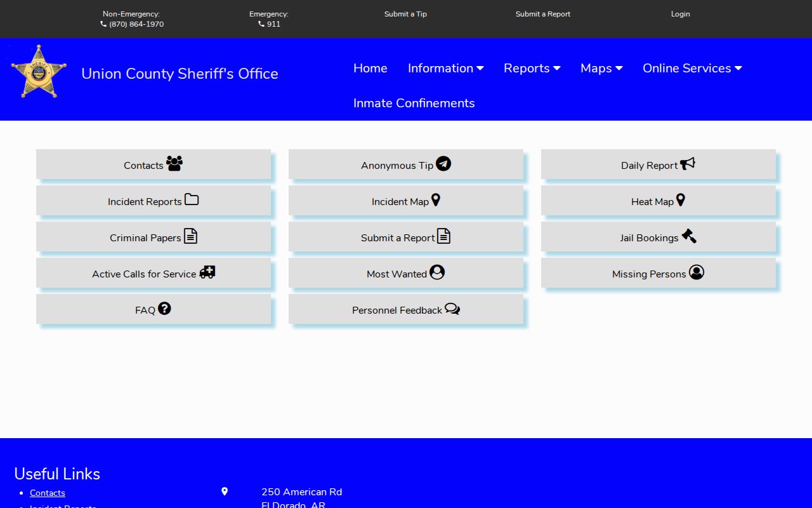812x508 pixels.
Task: Open the Incident Reports tile
Action: tap(154, 201)
